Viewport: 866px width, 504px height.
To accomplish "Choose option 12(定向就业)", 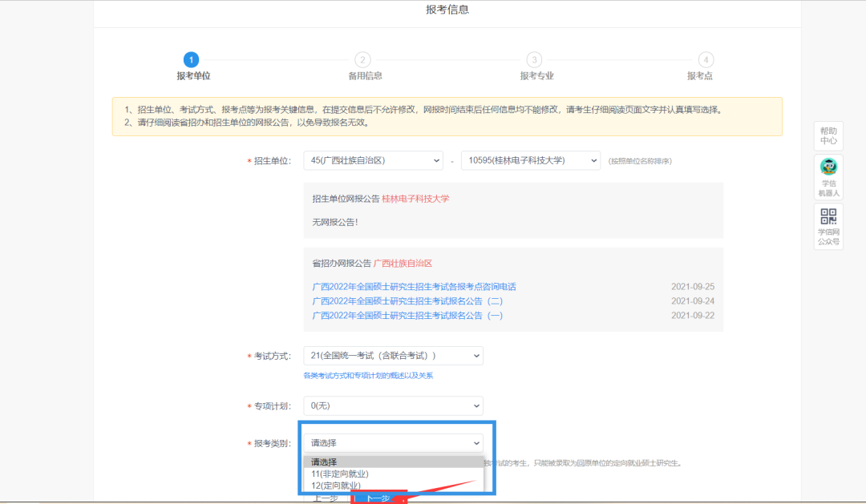I will [x=393, y=486].
